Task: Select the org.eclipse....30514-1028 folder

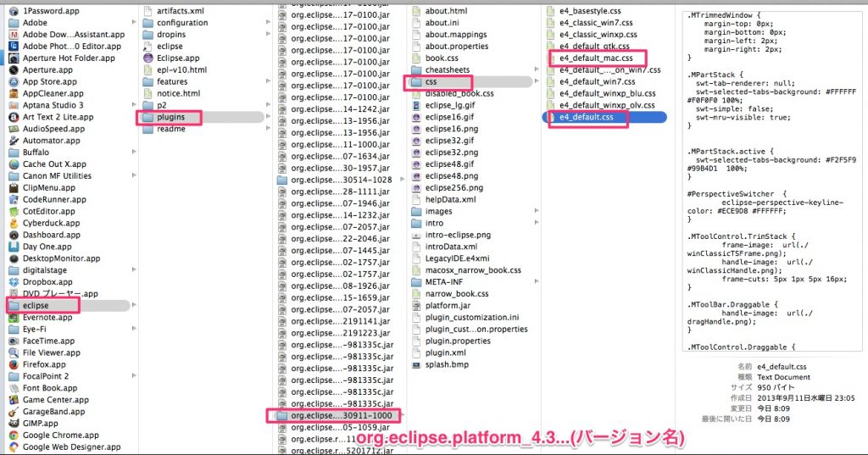Action: pos(341,180)
